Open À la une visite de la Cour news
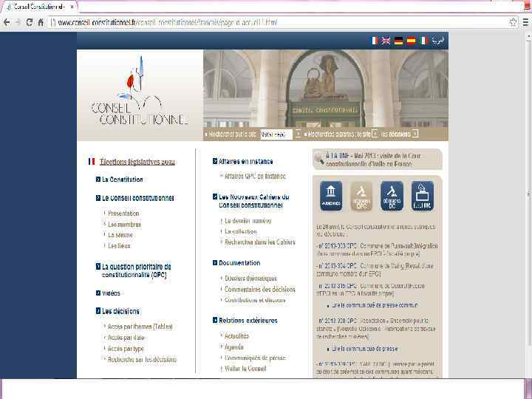 373,160
